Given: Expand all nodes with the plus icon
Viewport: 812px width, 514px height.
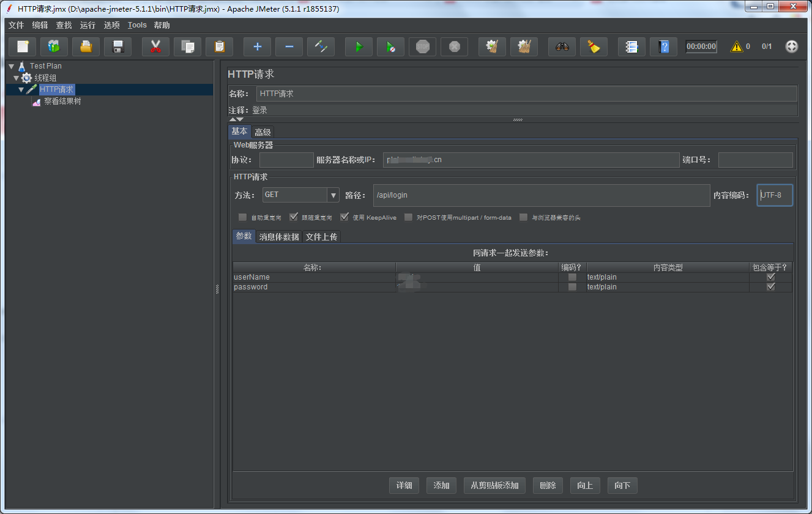Looking at the screenshot, I should point(258,47).
